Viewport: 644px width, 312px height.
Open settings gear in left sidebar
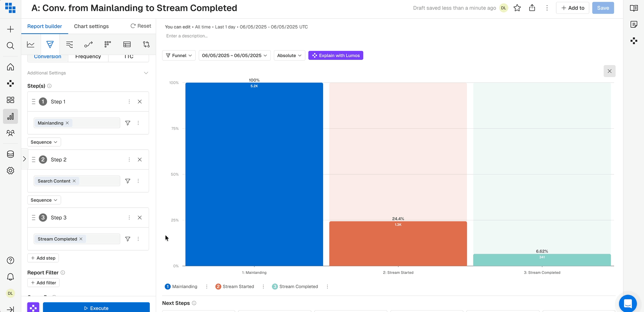click(10, 171)
